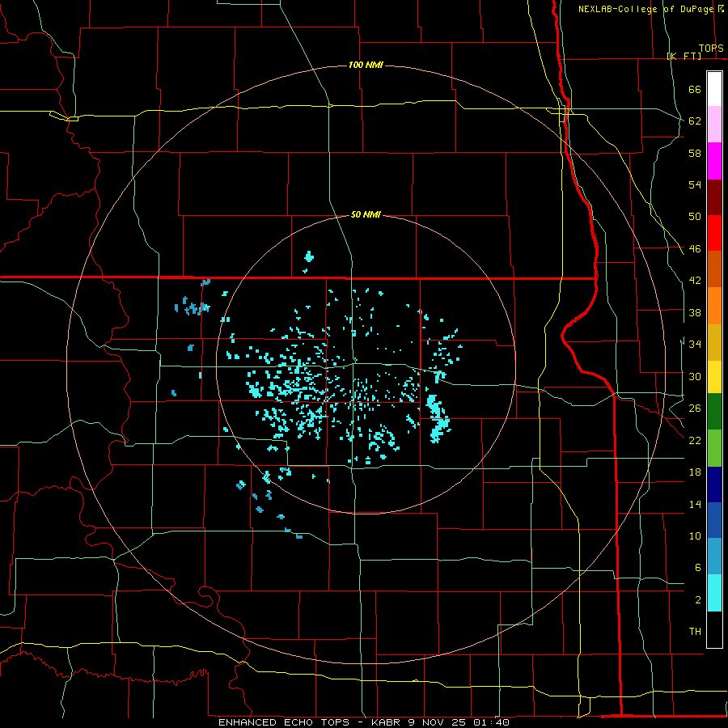Screen dimensions: 728x728
Task: Click legend value '22'
Action: point(695,440)
